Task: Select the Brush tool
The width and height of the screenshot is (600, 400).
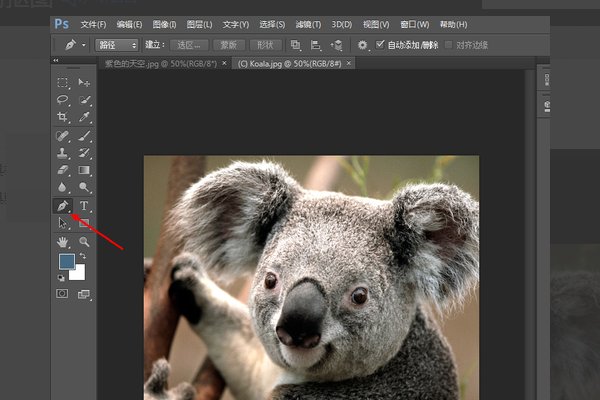Action: (84, 136)
